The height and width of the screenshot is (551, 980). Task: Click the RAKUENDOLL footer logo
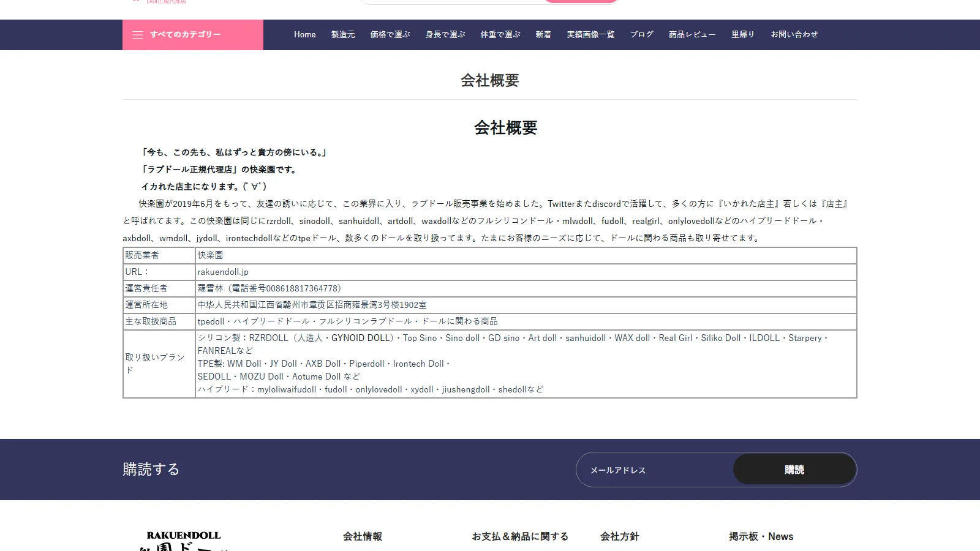coord(184,541)
